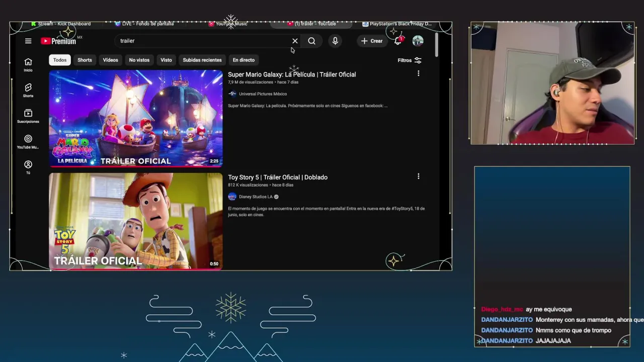The height and width of the screenshot is (362, 644).
Task: Open more options for Super Mario Galaxy video
Action: pos(418,73)
